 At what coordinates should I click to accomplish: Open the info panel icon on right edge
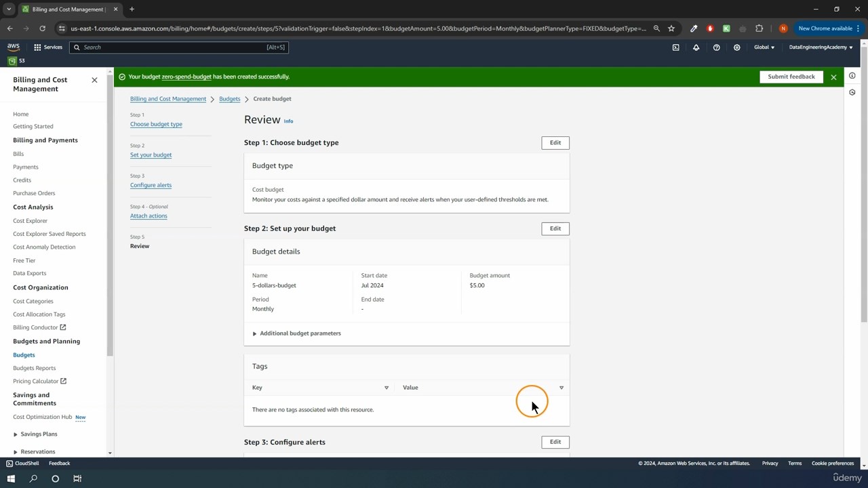coord(852,76)
